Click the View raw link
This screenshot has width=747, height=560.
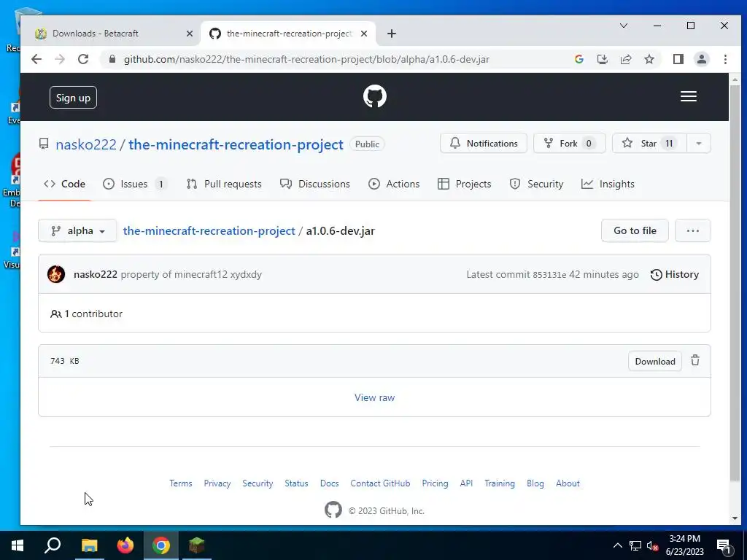(374, 397)
